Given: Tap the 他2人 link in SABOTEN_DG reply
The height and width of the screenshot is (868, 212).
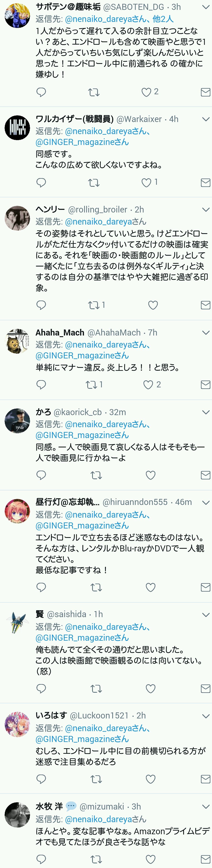Looking at the screenshot, I should [x=163, y=19].
